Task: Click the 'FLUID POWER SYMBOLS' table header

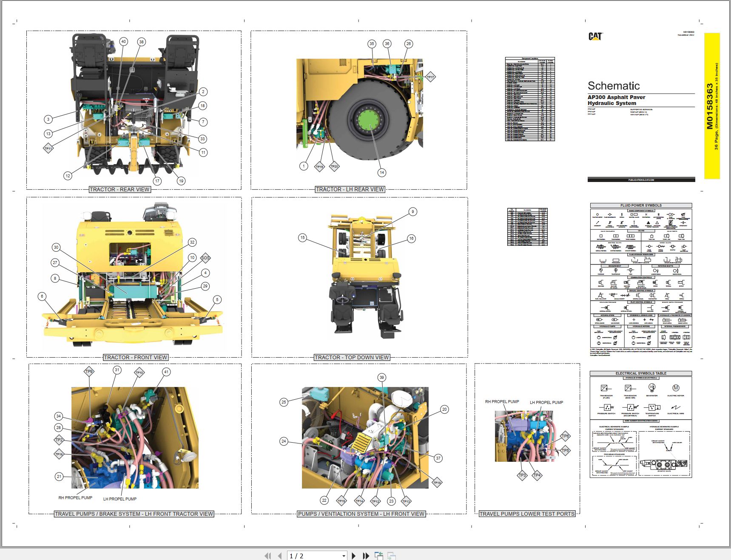Action: 641,205
